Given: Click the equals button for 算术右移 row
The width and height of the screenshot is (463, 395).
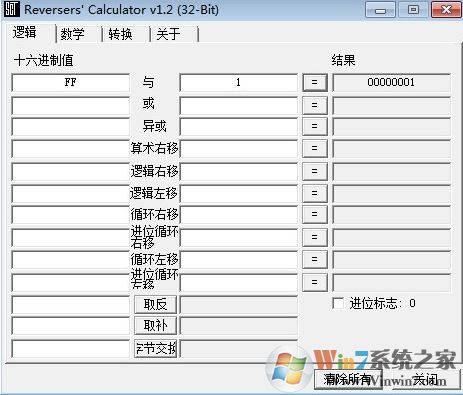Looking at the screenshot, I should click(x=314, y=148).
